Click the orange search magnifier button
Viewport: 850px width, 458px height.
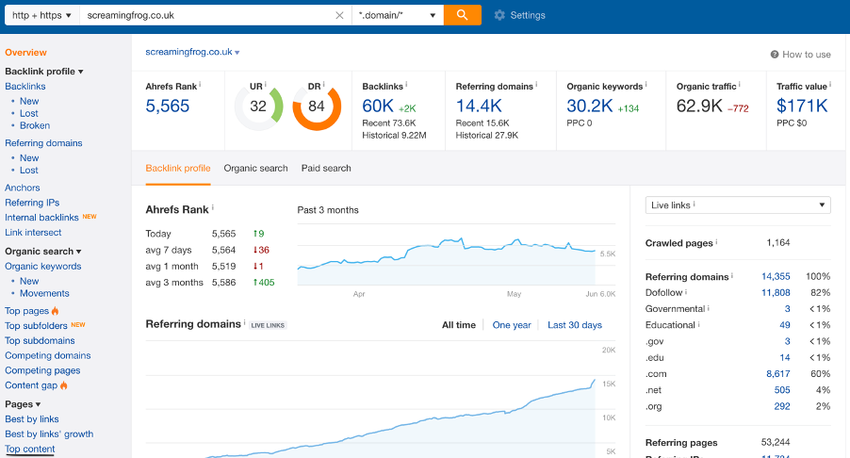tap(462, 15)
